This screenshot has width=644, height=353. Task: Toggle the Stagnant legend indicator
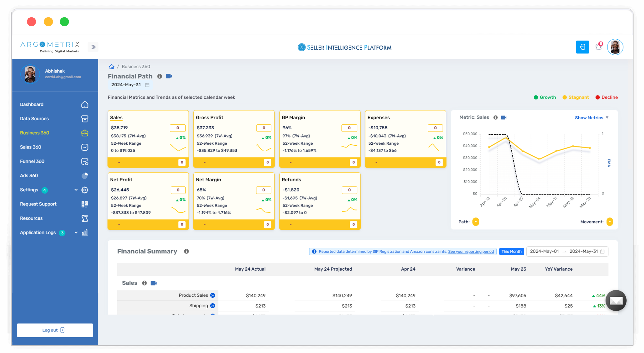pos(576,97)
